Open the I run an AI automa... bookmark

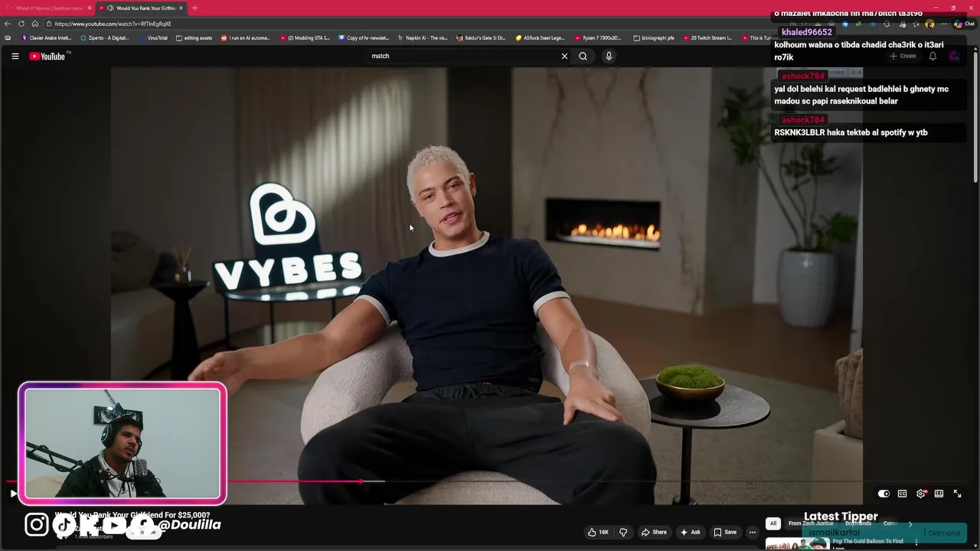246,37
